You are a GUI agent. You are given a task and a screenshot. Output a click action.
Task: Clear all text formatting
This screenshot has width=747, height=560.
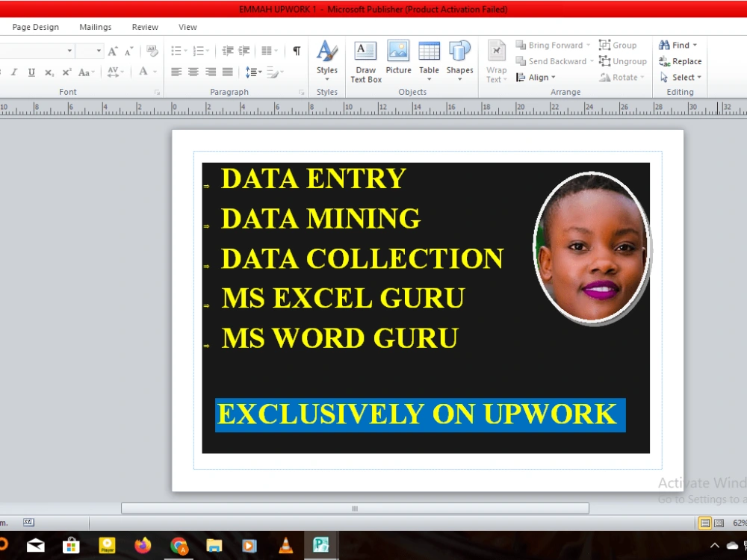coord(152,51)
